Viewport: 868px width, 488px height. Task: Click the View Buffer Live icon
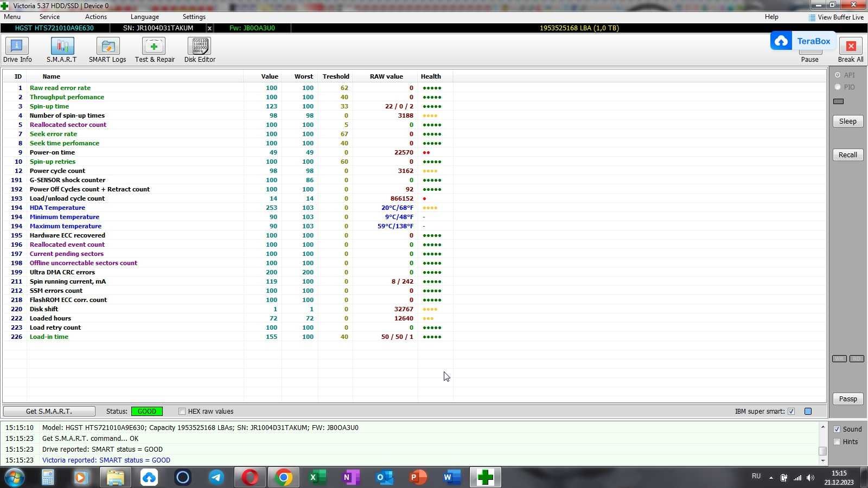812,17
